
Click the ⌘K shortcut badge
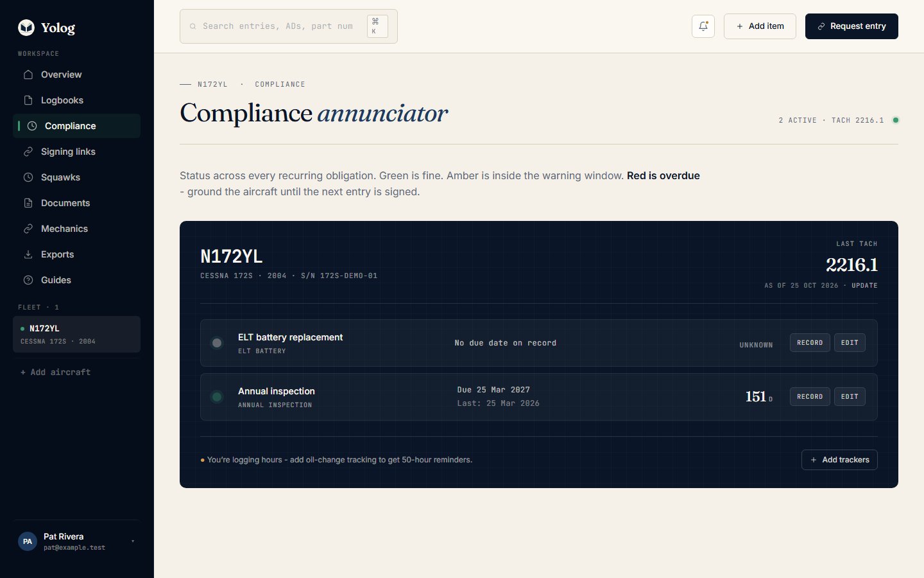(377, 26)
